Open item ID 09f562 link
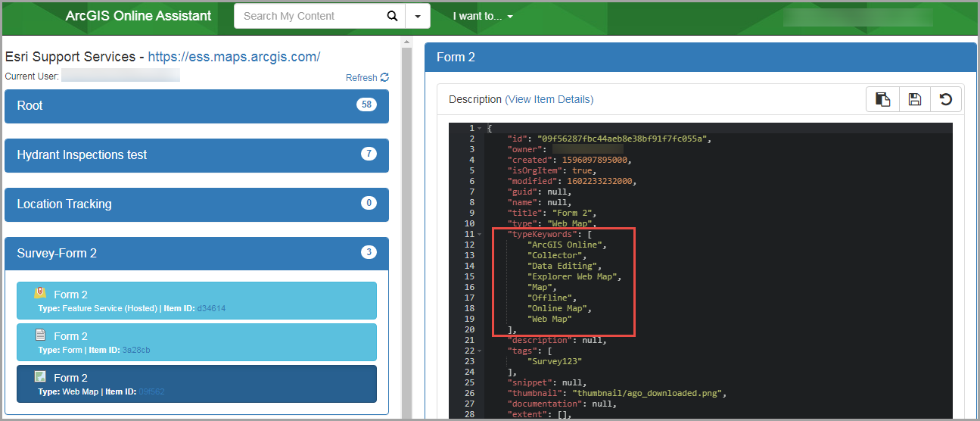Viewport: 980px width, 421px height. (x=151, y=391)
